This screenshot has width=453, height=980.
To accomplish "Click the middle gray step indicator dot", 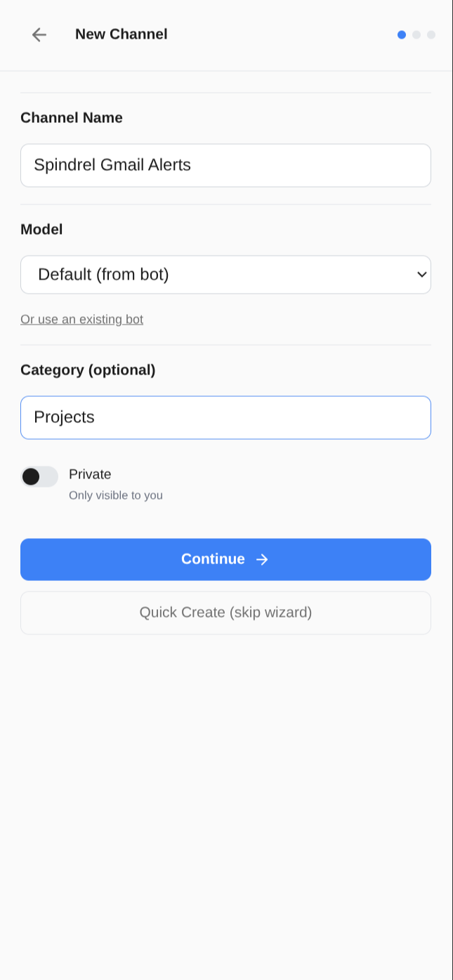I will click(x=416, y=34).
